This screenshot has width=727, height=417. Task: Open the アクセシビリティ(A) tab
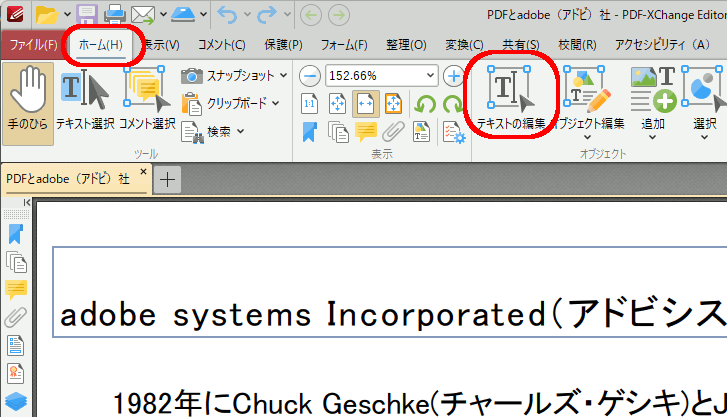[x=662, y=45]
